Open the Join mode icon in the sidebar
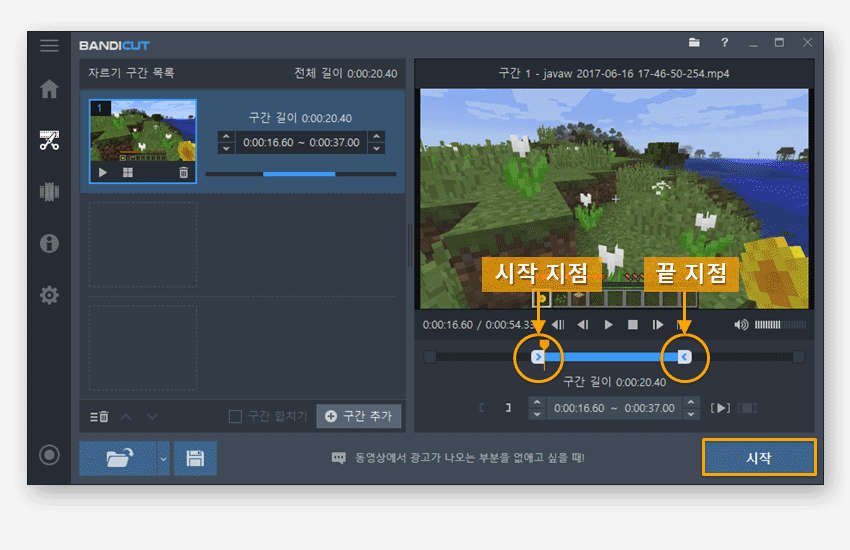The width and height of the screenshot is (850, 550). 49,192
